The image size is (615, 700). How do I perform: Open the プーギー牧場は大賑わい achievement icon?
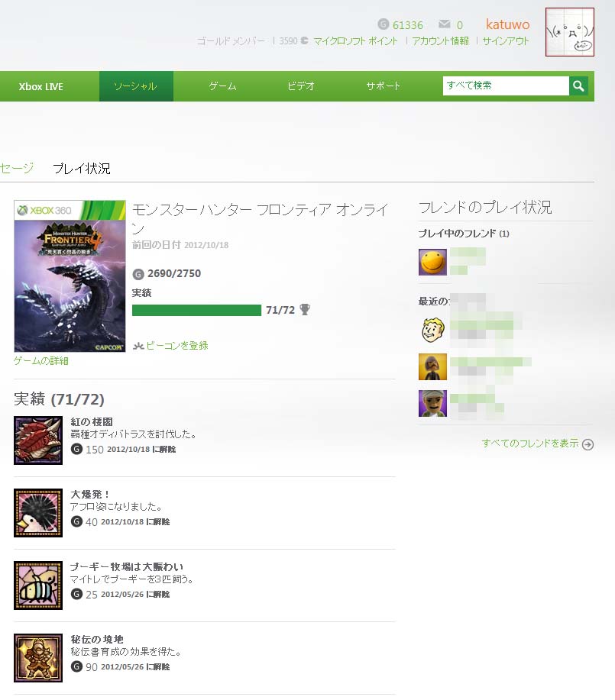38,585
